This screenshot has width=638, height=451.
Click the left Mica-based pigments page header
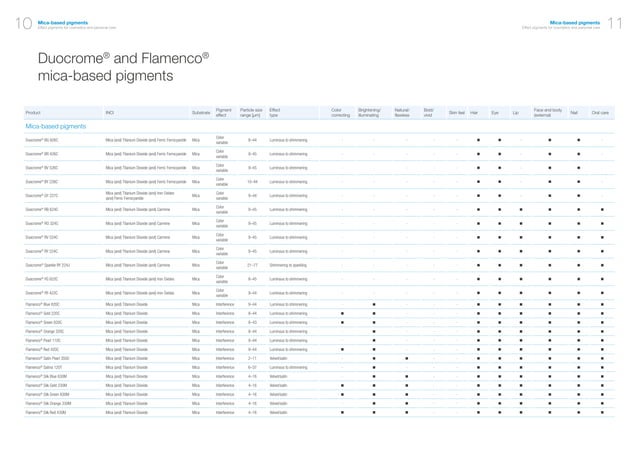[63, 23]
